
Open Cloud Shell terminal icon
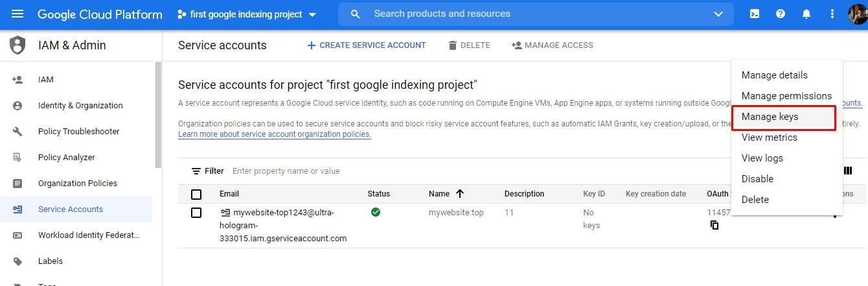pyautogui.click(x=755, y=14)
